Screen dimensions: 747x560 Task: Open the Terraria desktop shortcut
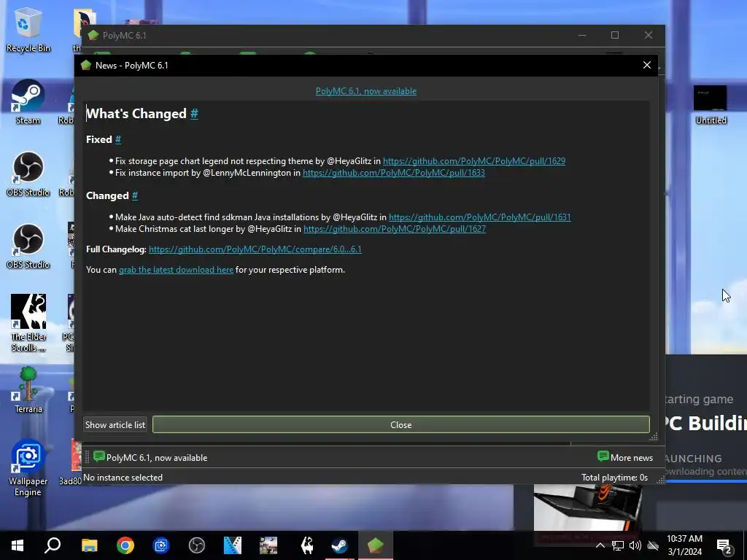pyautogui.click(x=28, y=390)
